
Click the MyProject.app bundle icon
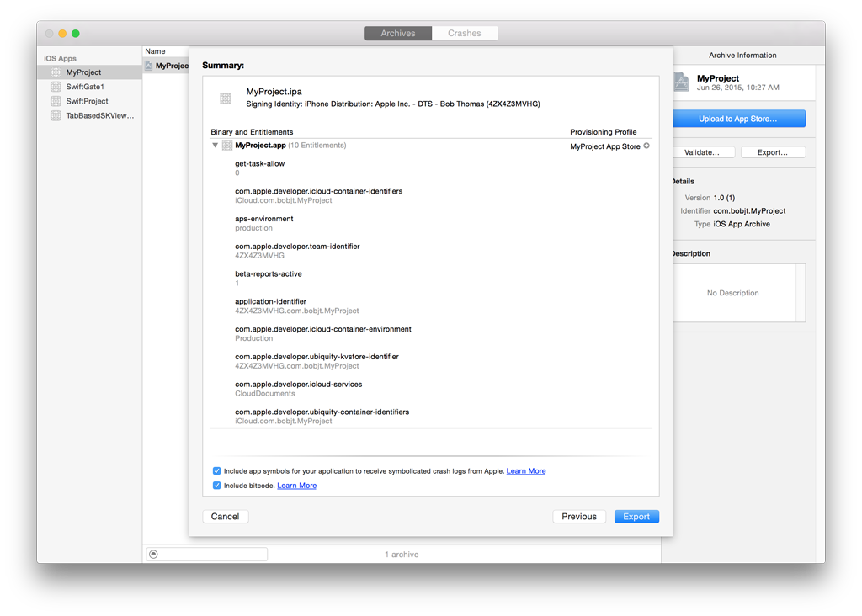pyautogui.click(x=228, y=145)
